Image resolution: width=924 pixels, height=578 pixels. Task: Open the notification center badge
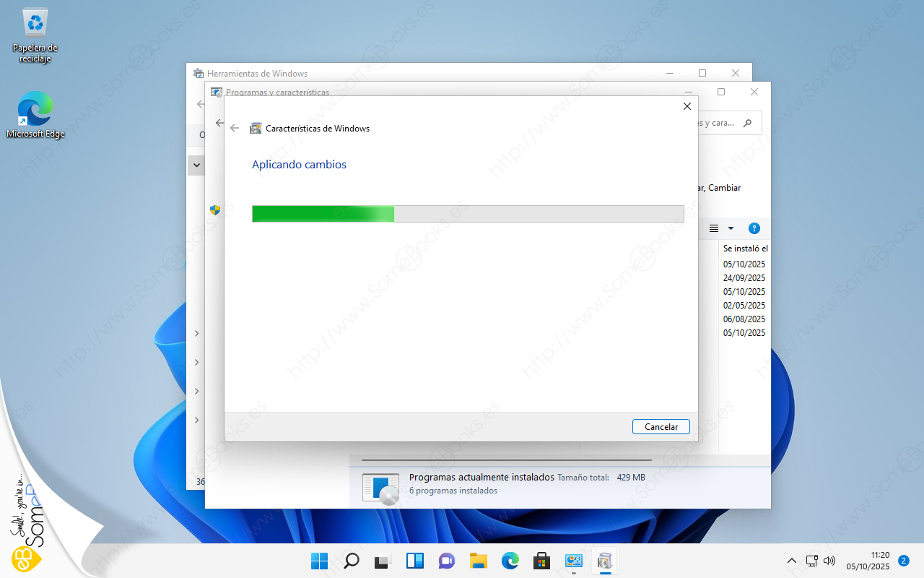903,561
